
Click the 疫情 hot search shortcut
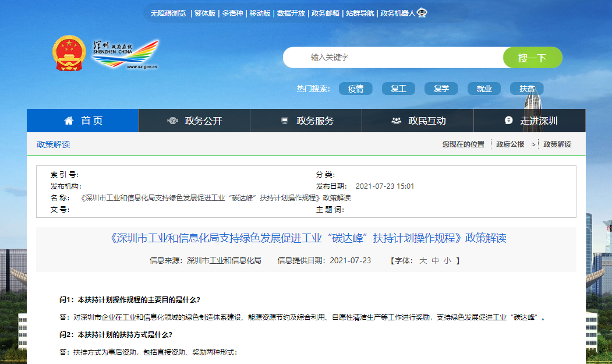(x=356, y=89)
